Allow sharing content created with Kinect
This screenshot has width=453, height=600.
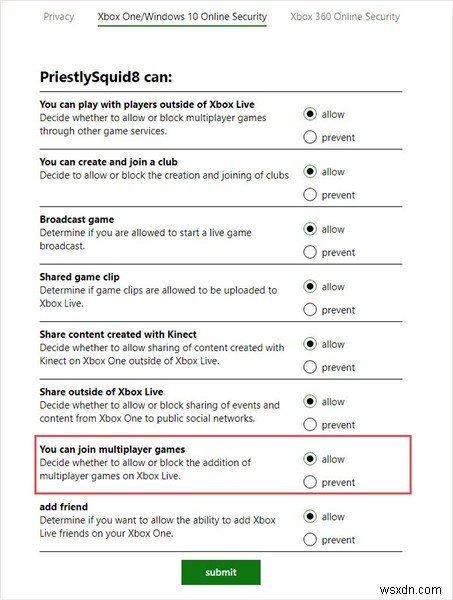pos(310,344)
